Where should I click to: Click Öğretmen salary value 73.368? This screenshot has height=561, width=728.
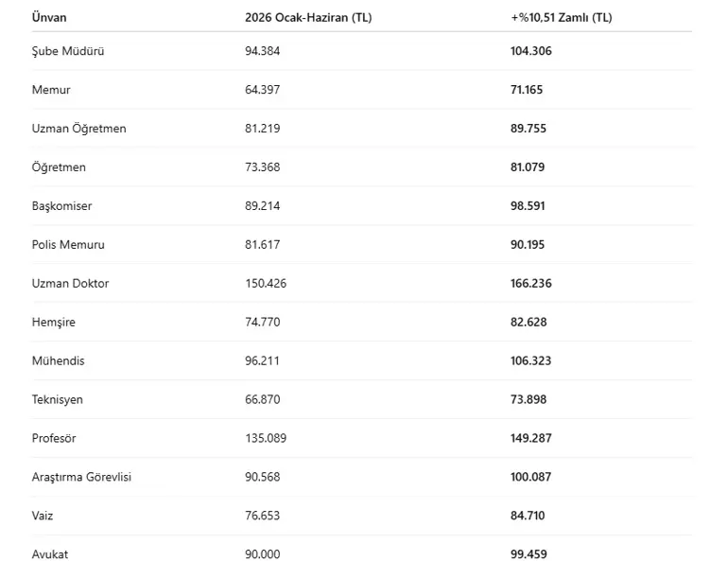pyautogui.click(x=262, y=167)
